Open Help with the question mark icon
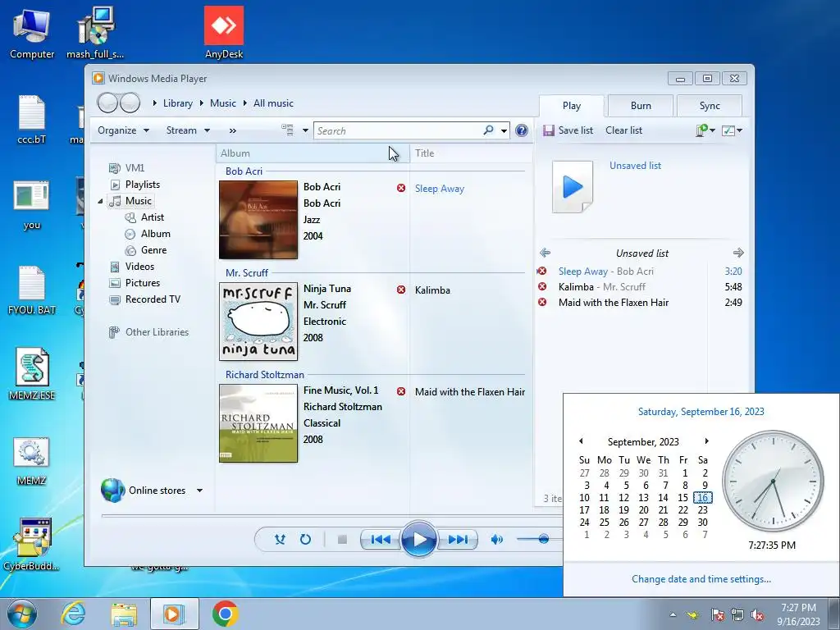The image size is (840, 630). pos(521,130)
